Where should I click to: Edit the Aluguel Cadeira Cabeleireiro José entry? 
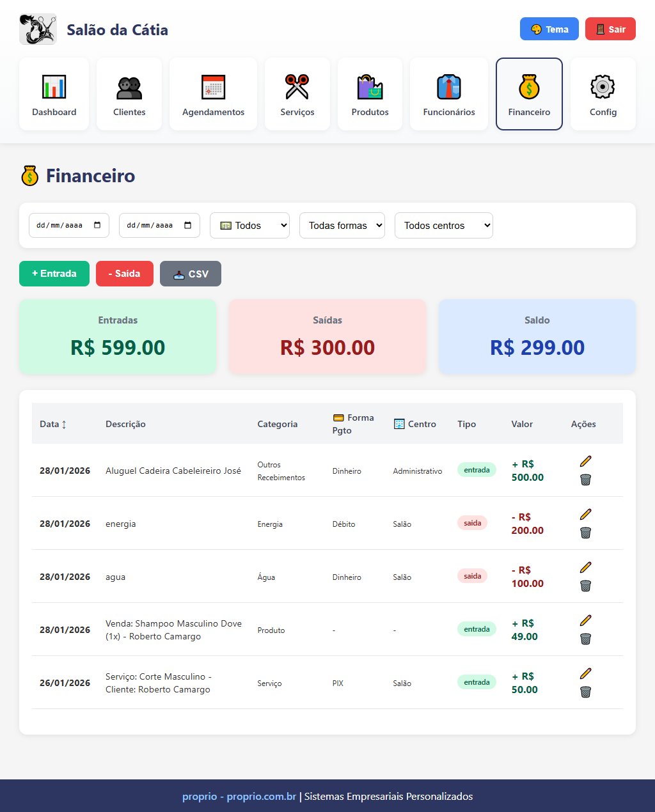click(585, 461)
